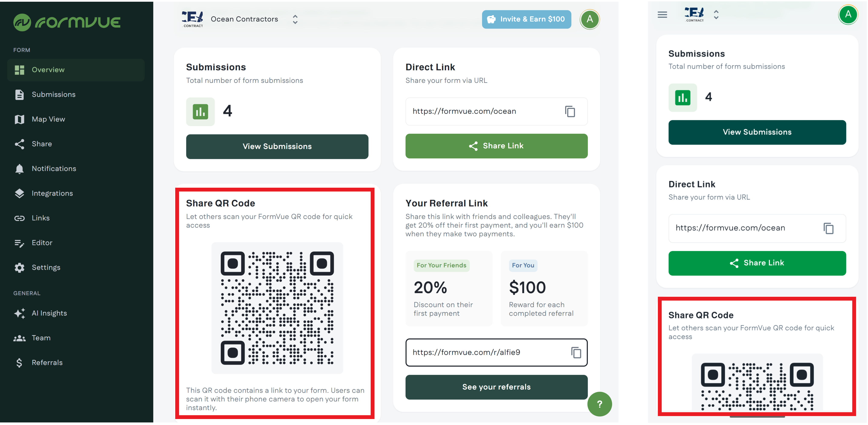Copy the direct link using the copy icon

570,111
